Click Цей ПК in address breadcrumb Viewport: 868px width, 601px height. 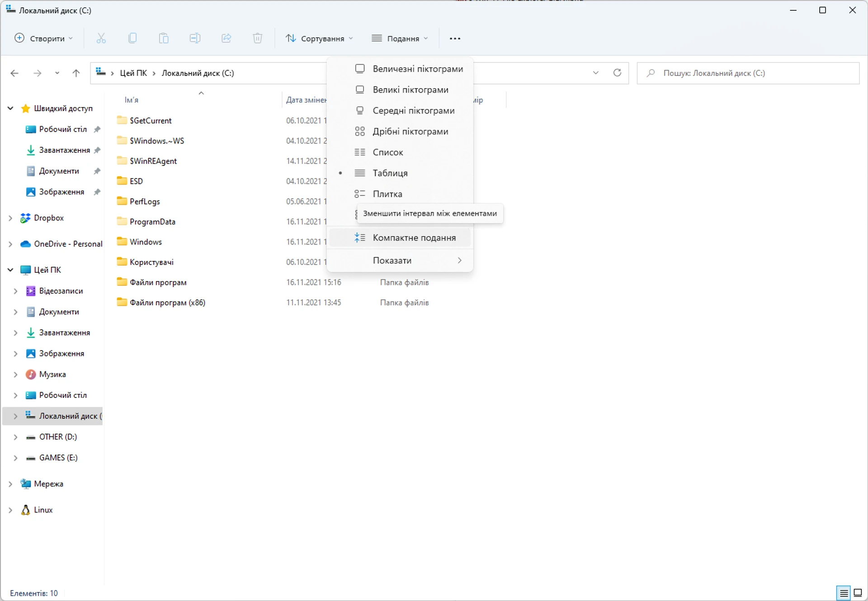133,73
